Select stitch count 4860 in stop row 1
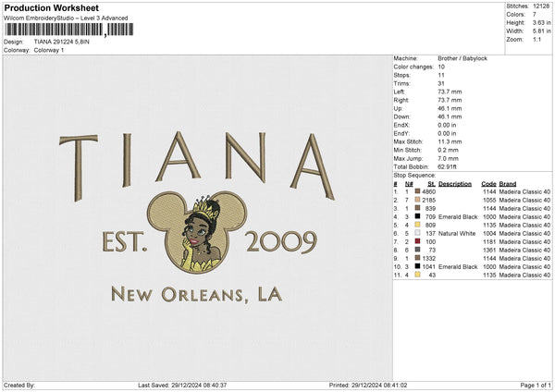This screenshot has width=555, height=392. click(x=428, y=191)
